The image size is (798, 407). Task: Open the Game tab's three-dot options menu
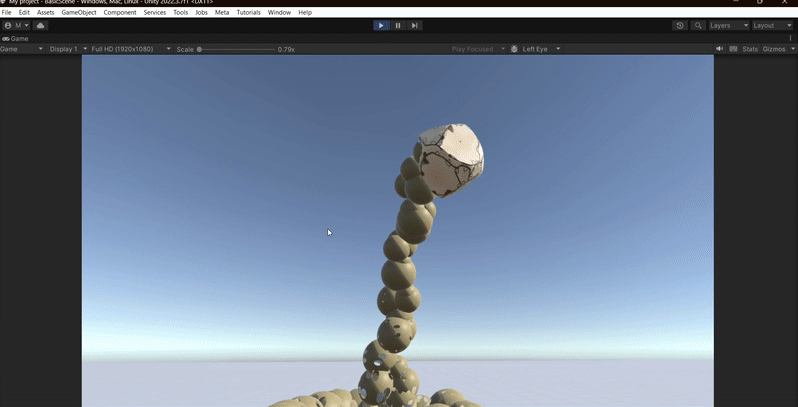tap(790, 39)
